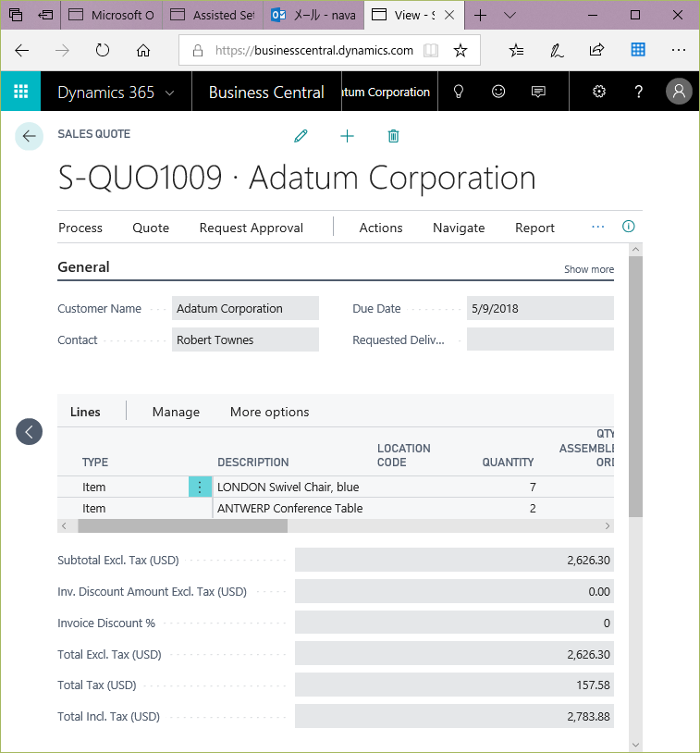Image resolution: width=700 pixels, height=753 pixels.
Task: Click Show more in General section
Action: point(588,269)
